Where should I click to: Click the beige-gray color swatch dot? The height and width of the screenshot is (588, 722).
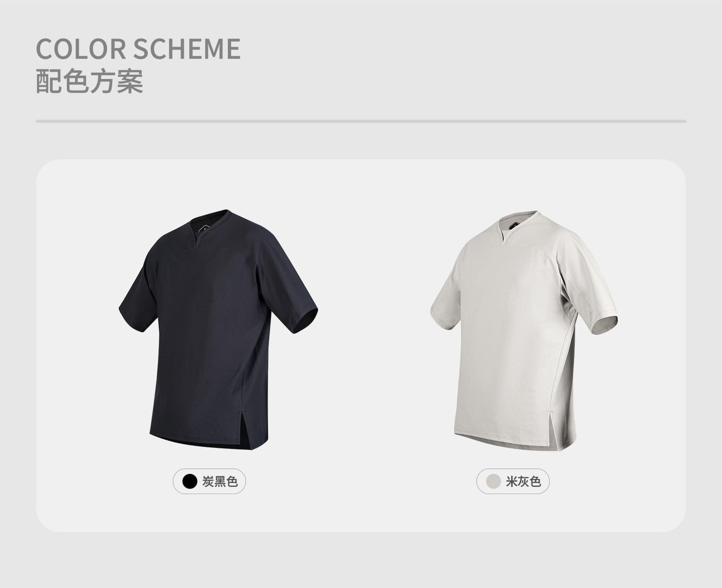click(494, 481)
